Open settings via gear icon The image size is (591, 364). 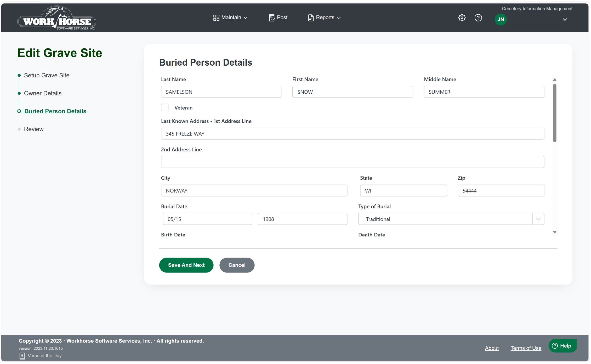point(462,18)
